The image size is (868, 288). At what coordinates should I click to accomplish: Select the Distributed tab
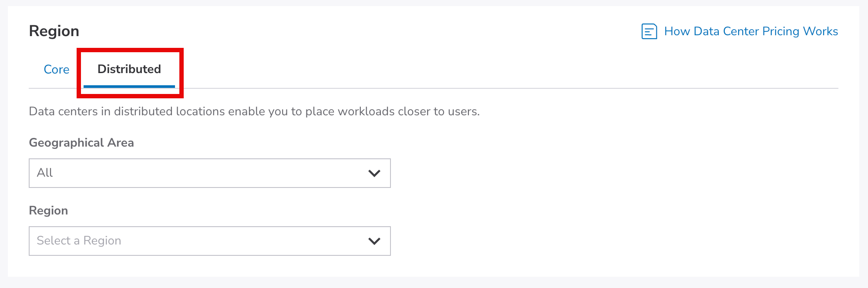[x=129, y=69]
